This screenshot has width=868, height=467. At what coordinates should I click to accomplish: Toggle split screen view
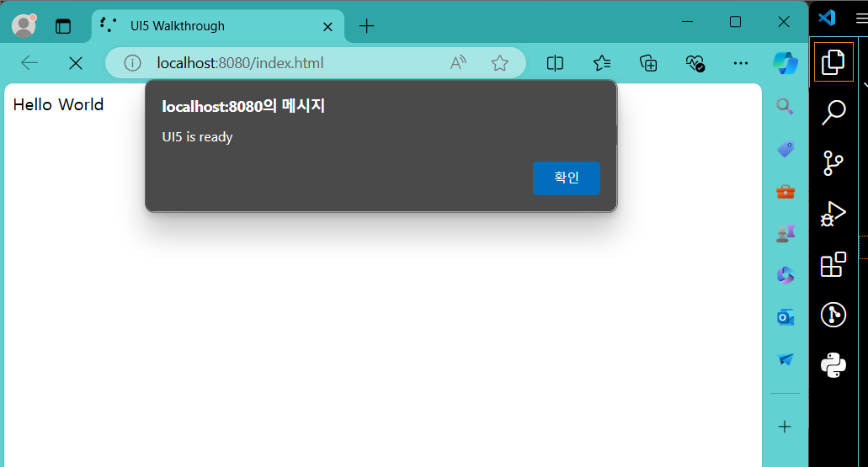[x=555, y=63]
